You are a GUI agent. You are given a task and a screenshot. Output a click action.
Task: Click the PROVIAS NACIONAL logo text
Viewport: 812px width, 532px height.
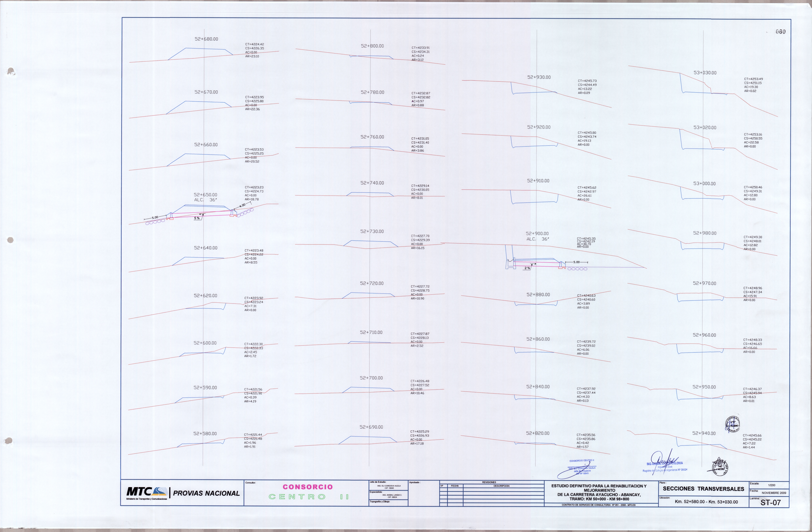pos(206,493)
